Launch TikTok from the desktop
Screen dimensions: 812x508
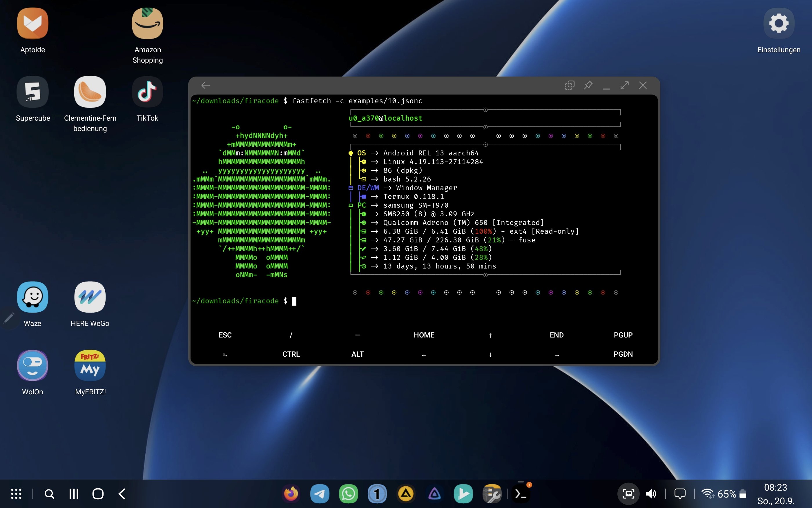(x=148, y=92)
